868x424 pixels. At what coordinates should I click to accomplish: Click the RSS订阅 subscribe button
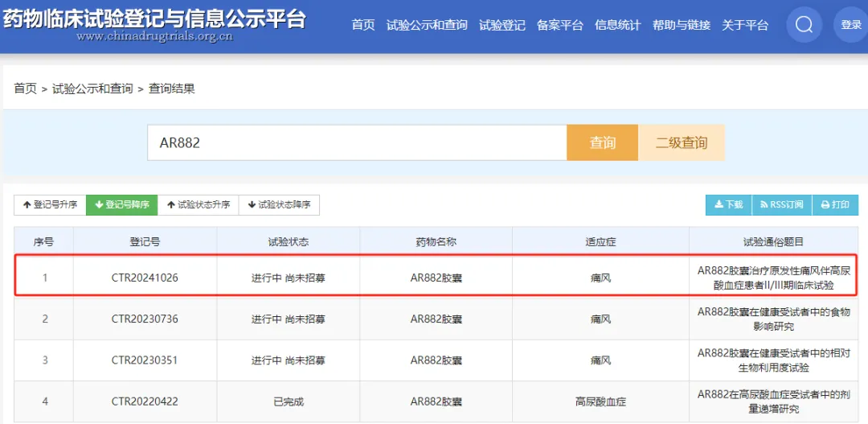click(x=781, y=205)
